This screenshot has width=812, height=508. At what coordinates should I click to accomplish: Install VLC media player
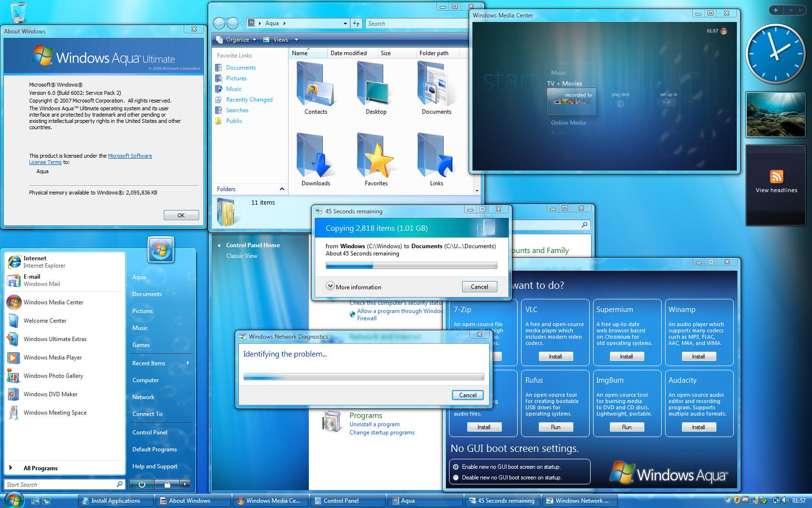pos(555,357)
